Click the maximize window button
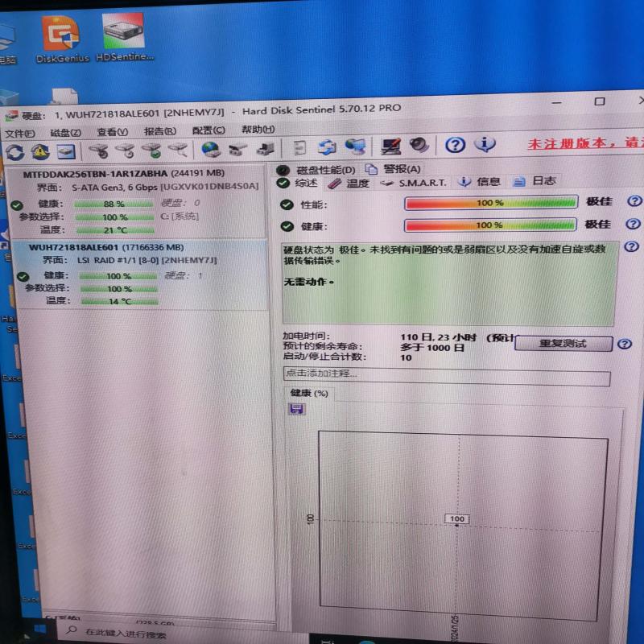This screenshot has height=644, width=644. [599, 101]
